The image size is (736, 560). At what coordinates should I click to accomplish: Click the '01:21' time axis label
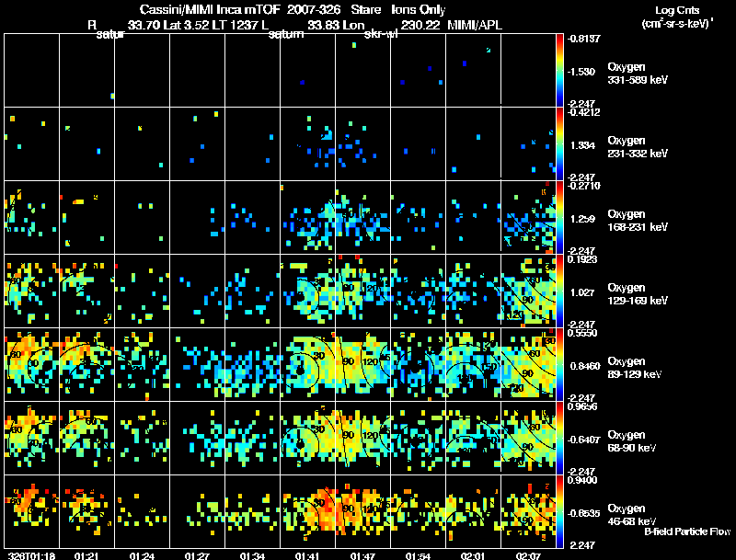[x=86, y=555]
